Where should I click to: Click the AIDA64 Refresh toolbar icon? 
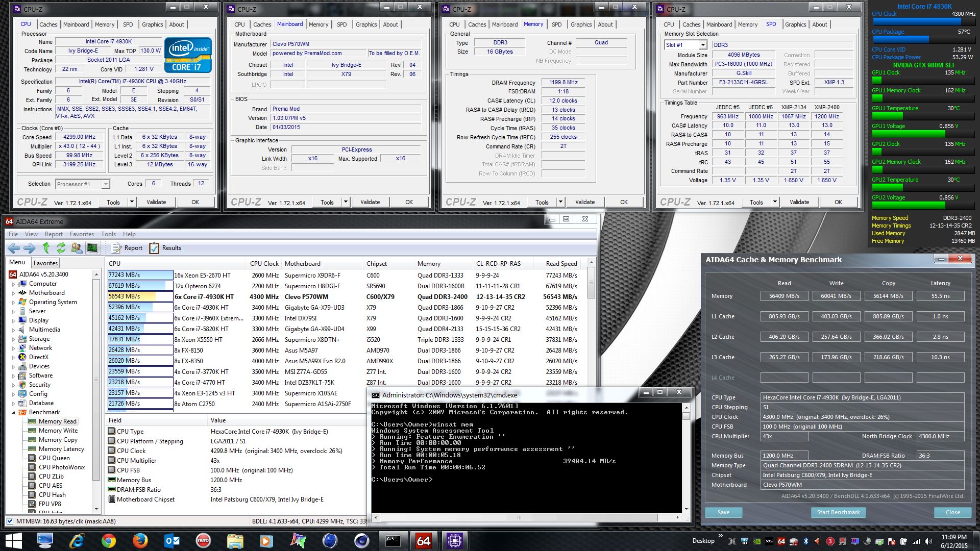(61, 248)
